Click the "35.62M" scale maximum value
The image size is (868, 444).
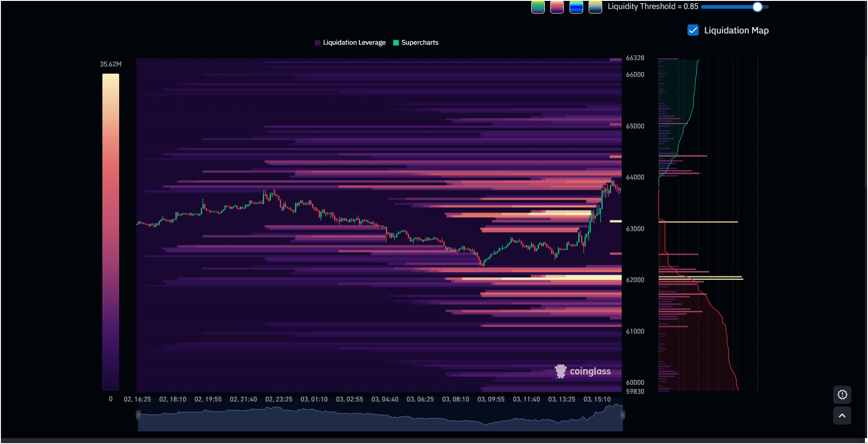point(111,64)
